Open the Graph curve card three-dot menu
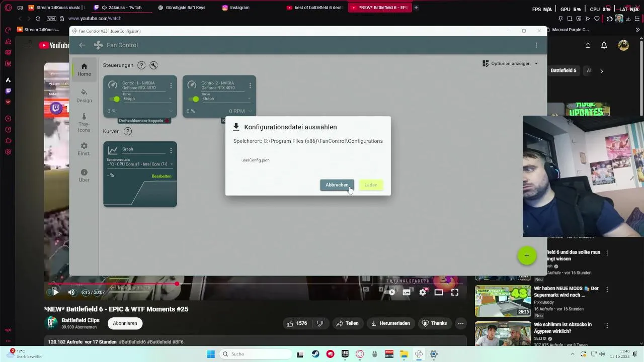 (x=171, y=150)
